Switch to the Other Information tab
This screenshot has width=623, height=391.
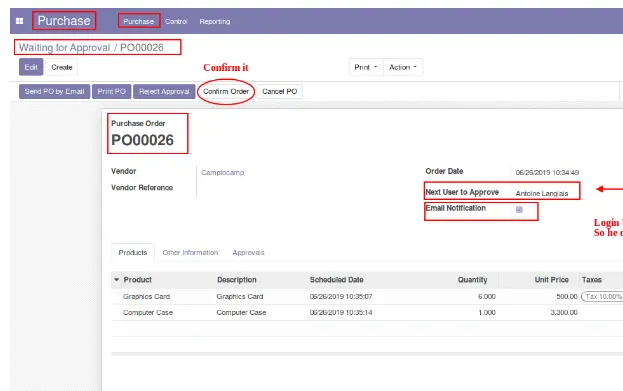190,253
